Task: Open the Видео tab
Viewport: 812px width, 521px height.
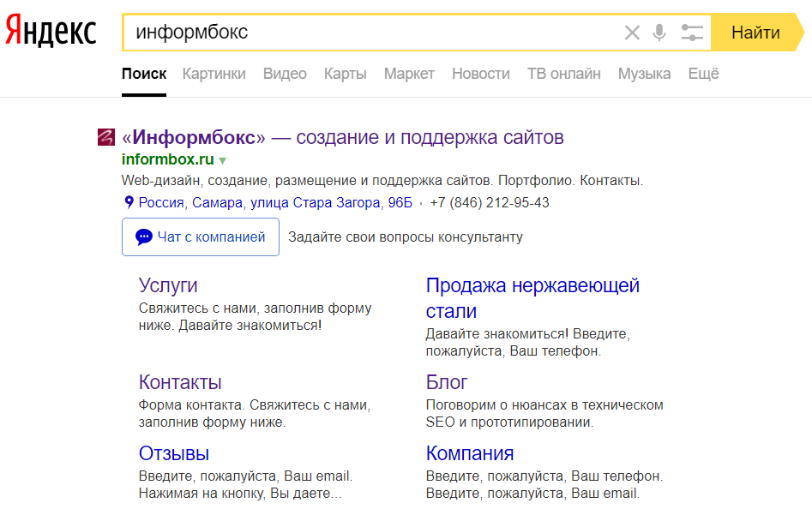Action: (x=285, y=74)
